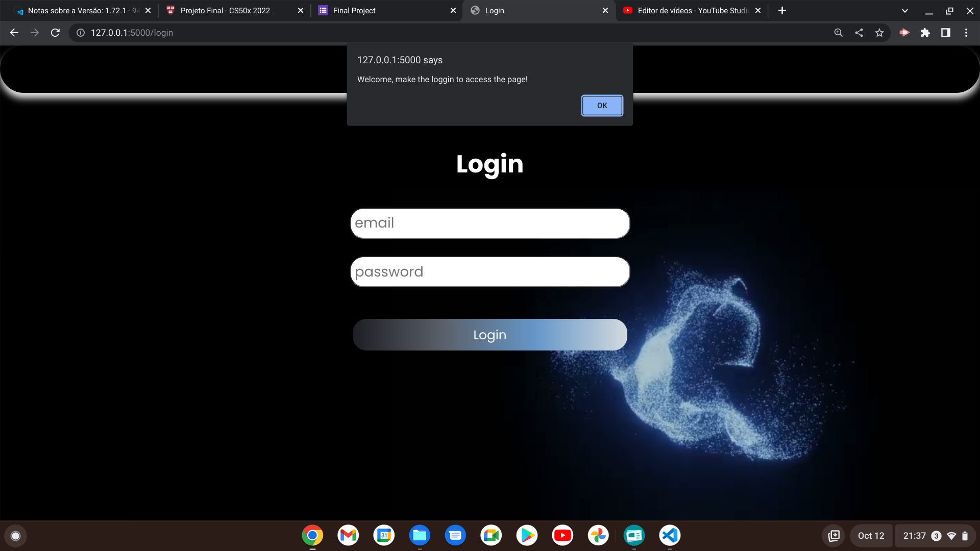Viewport: 980px width, 551px height.
Task: Open the zoom magnifier icon in the address bar
Action: coord(838,33)
